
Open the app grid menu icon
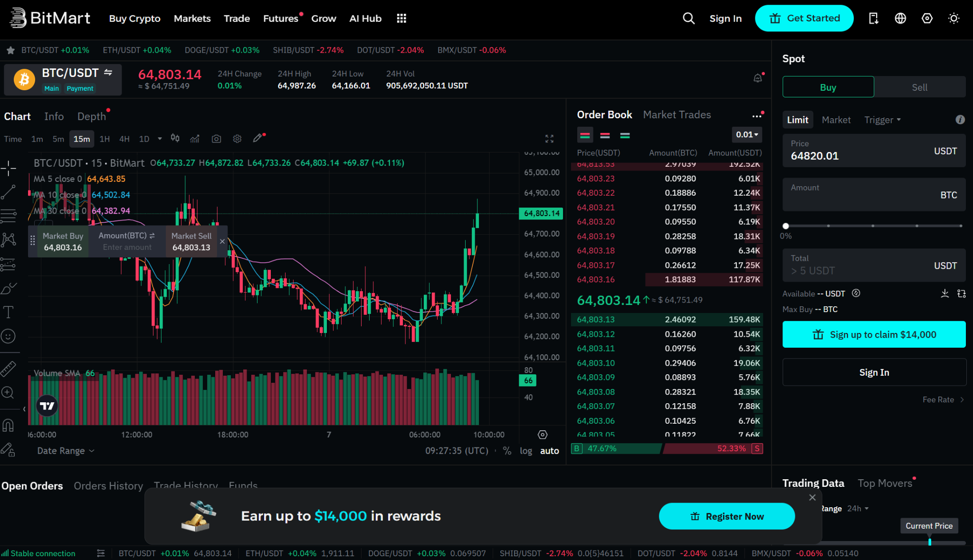(401, 19)
